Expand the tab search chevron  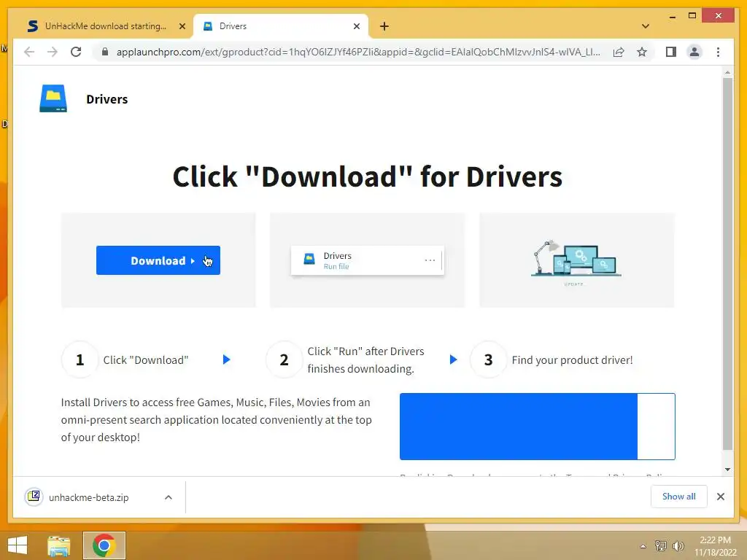[645, 26]
